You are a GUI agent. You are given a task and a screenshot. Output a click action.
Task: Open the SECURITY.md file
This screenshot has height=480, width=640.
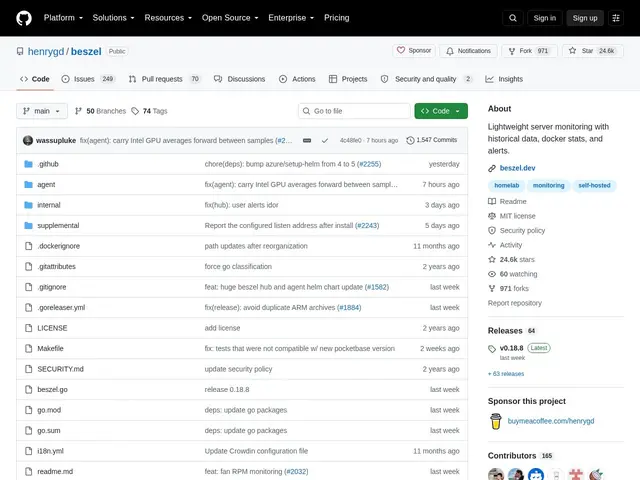60,369
